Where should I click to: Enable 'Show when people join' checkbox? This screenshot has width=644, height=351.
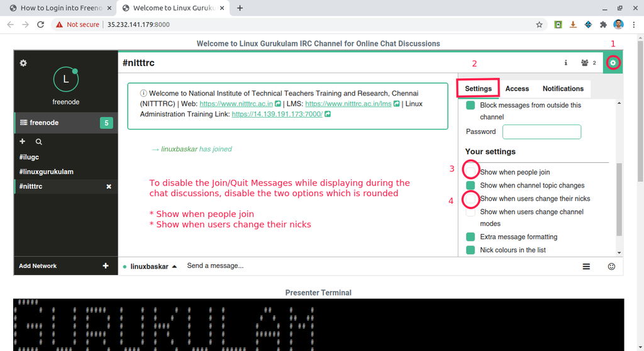470,172
